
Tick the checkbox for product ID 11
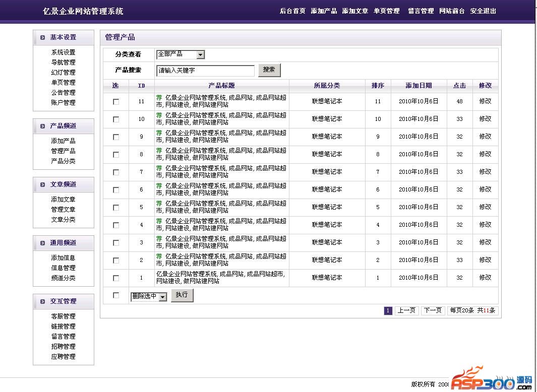[x=116, y=102]
